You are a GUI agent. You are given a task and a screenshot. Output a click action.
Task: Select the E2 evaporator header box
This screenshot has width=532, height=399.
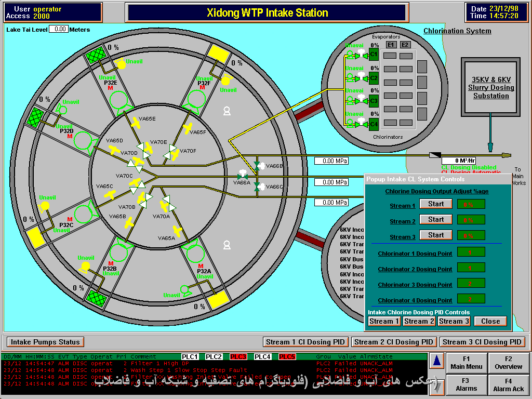(406, 45)
